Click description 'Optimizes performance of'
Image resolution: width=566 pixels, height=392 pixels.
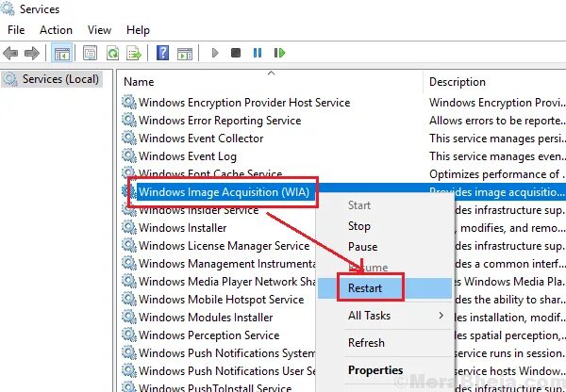pos(494,174)
